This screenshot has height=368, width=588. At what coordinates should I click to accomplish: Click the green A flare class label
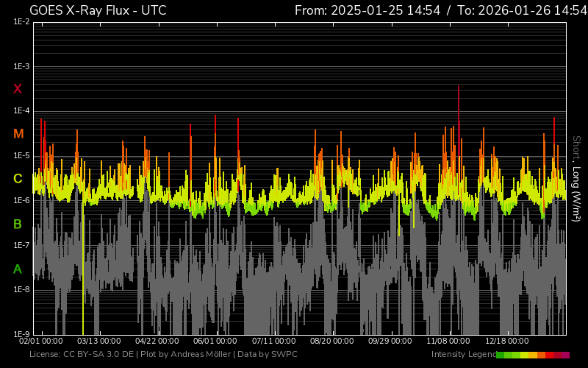18,269
